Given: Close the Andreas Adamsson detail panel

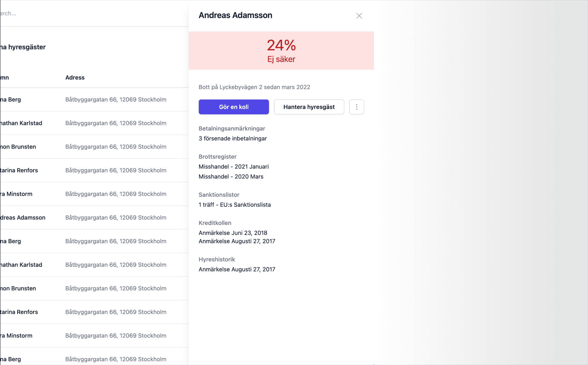Looking at the screenshot, I should [x=359, y=16].
